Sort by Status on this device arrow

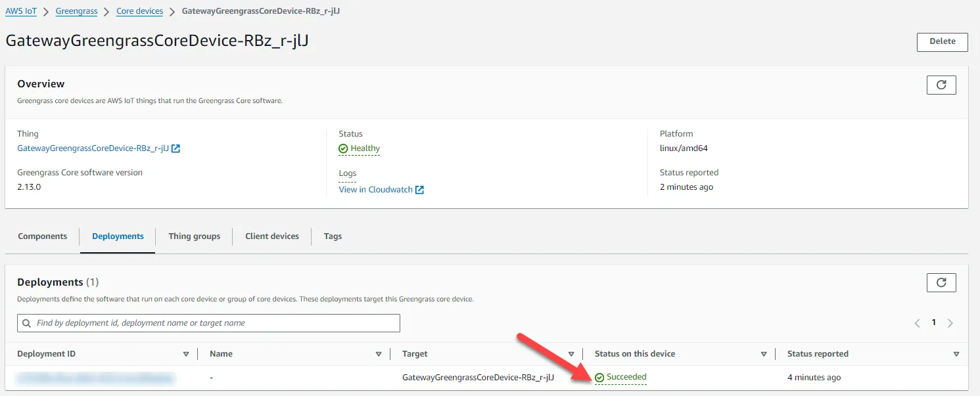point(764,354)
